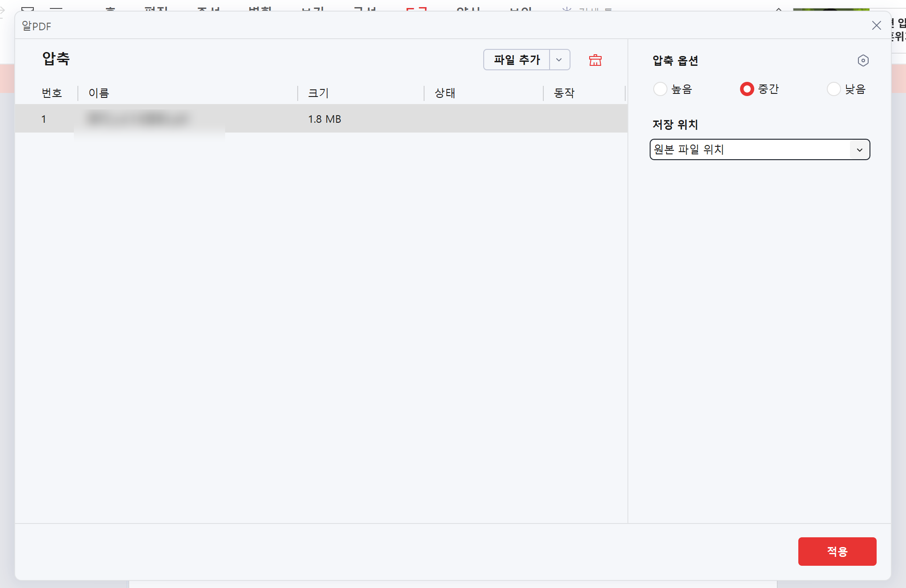The image size is (906, 588).
Task: Click the red 적용 button
Action: tap(837, 552)
